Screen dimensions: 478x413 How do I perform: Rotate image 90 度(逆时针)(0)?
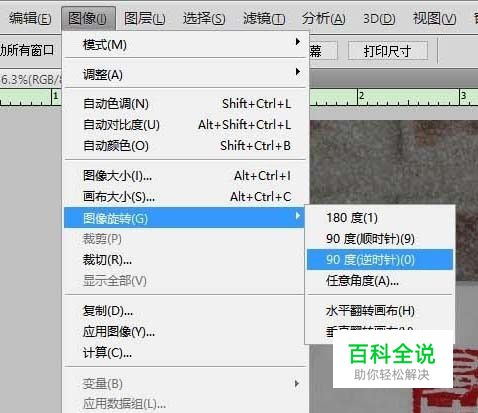380,259
